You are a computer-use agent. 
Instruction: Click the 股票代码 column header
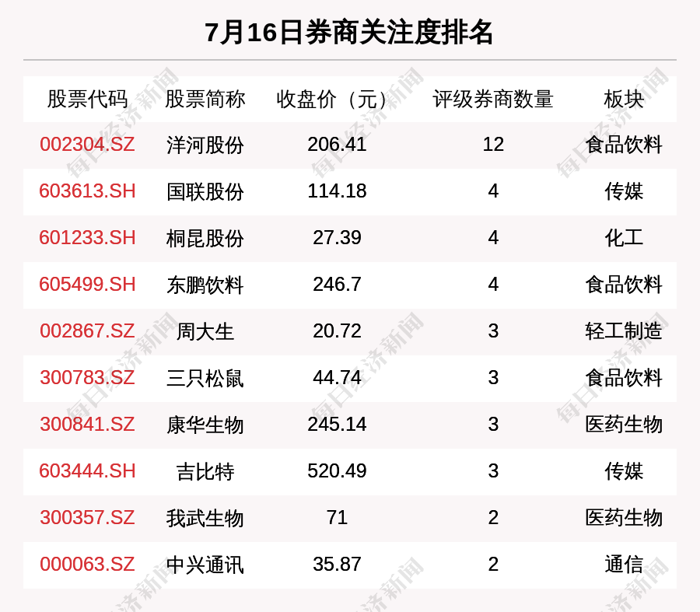point(87,99)
